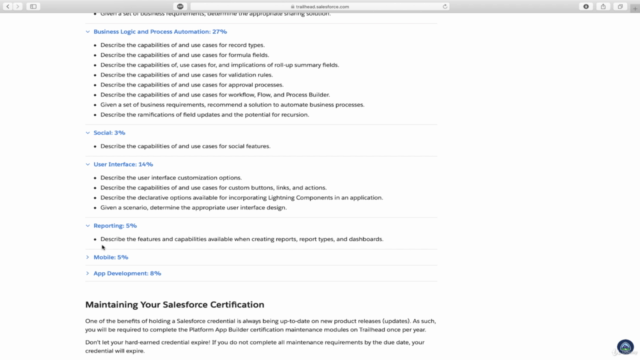Viewport: 640px width, 360px height.
Task: Expand the Mobile section chevron
Action: [88, 257]
